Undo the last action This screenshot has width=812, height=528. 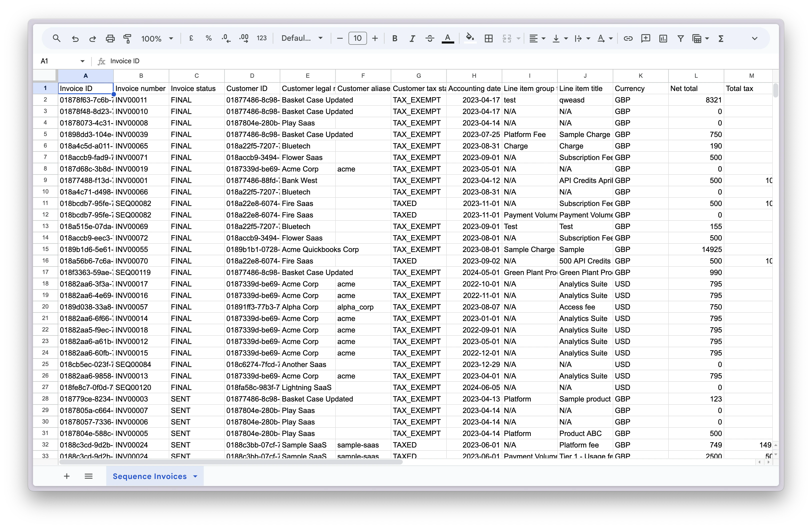75,38
